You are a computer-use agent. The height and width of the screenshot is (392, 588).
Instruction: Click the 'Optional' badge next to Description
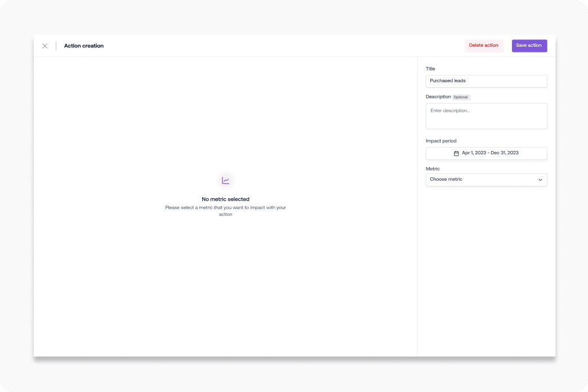pos(461,97)
